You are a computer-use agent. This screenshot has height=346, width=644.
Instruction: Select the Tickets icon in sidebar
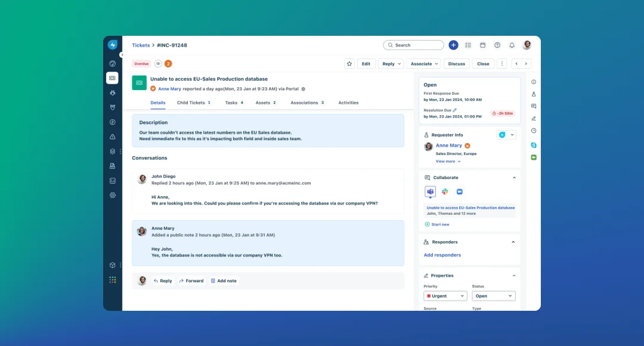click(112, 78)
